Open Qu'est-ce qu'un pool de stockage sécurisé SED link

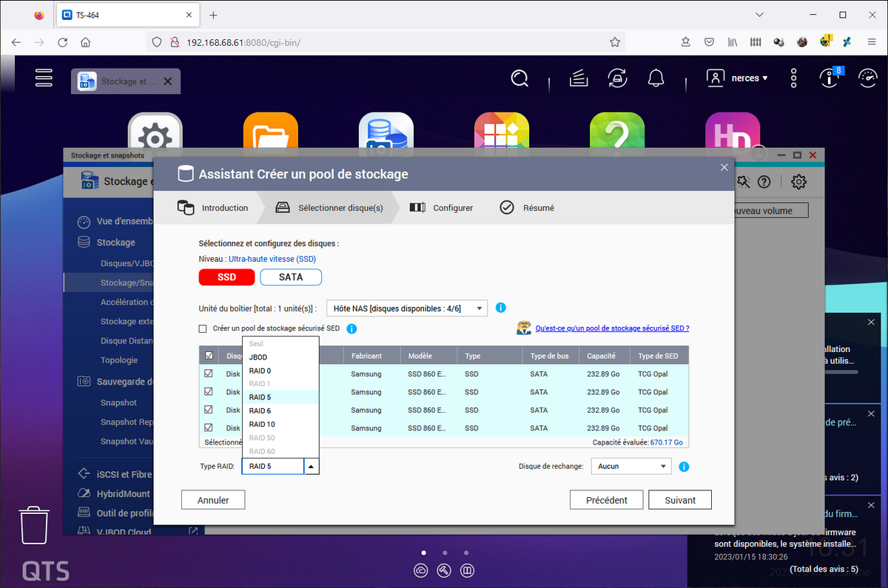pos(612,328)
